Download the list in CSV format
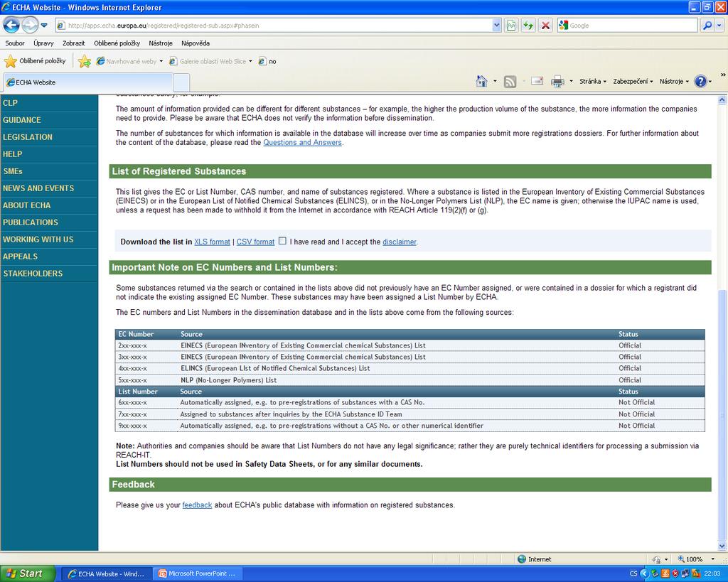The height and width of the screenshot is (582, 728). [255, 242]
